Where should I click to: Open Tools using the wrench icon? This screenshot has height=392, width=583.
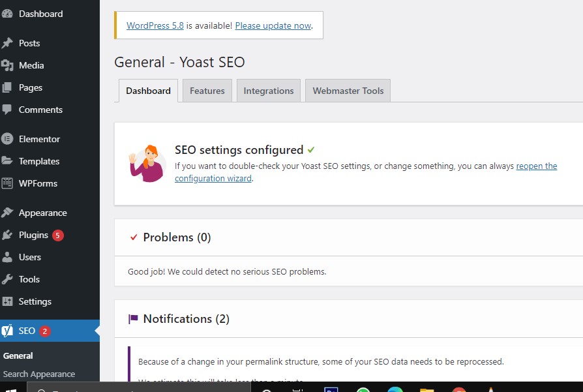pos(8,279)
